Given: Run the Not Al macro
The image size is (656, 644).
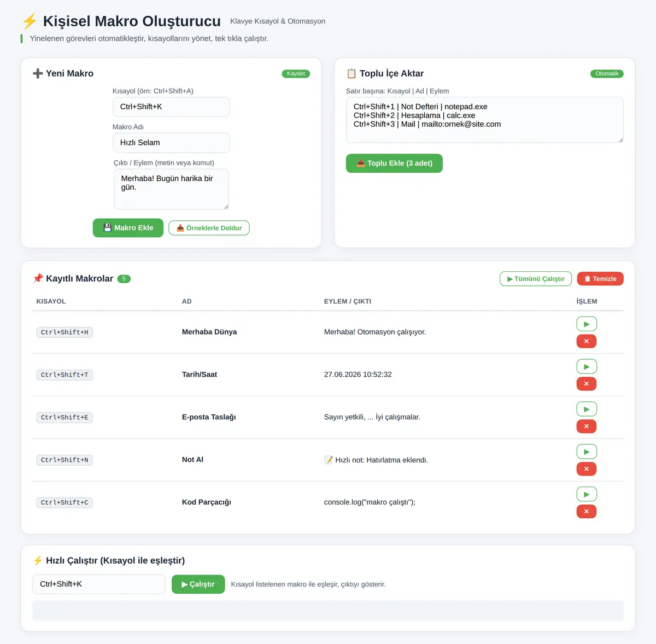Looking at the screenshot, I should [x=587, y=452].
